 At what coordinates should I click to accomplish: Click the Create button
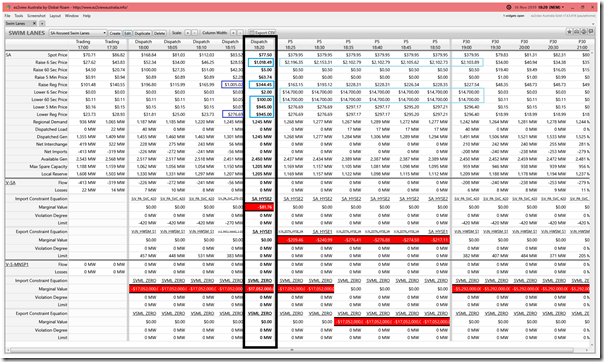[115, 34]
